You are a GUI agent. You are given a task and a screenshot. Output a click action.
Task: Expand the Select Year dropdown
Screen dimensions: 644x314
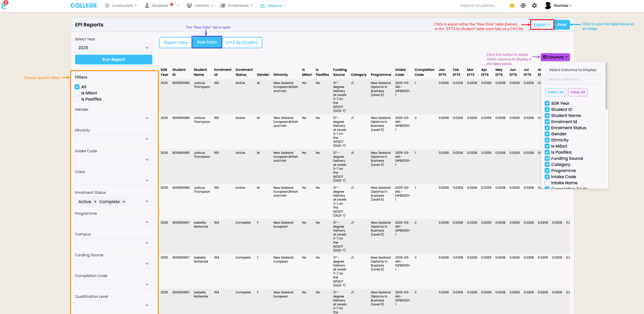tap(113, 48)
